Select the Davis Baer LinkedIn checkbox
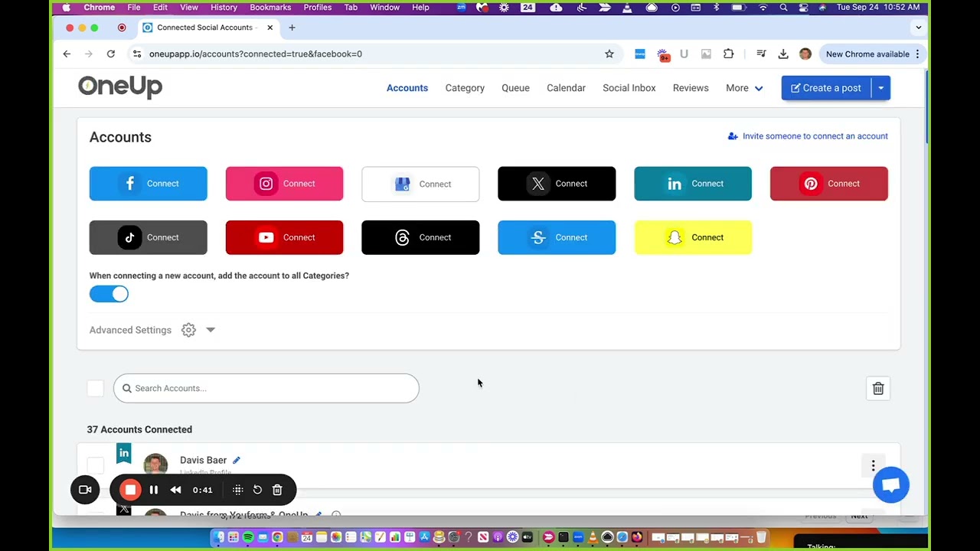This screenshot has height=551, width=980. point(95,465)
